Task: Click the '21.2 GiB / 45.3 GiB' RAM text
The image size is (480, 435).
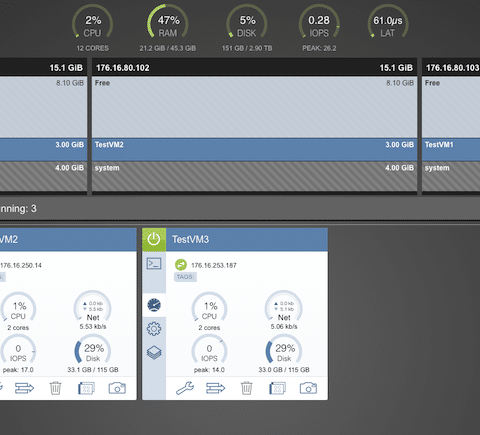Action: click(x=168, y=48)
